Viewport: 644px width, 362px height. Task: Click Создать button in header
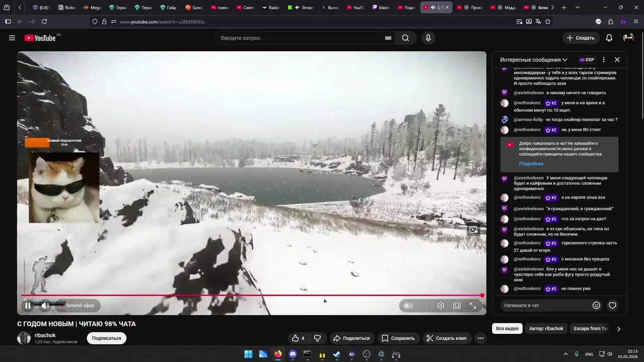point(580,38)
